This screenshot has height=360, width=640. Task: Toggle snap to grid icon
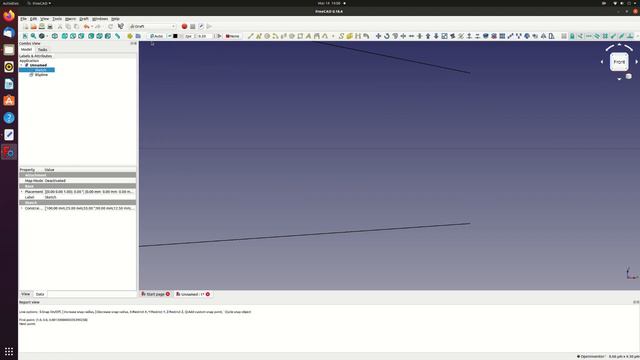coord(605,36)
